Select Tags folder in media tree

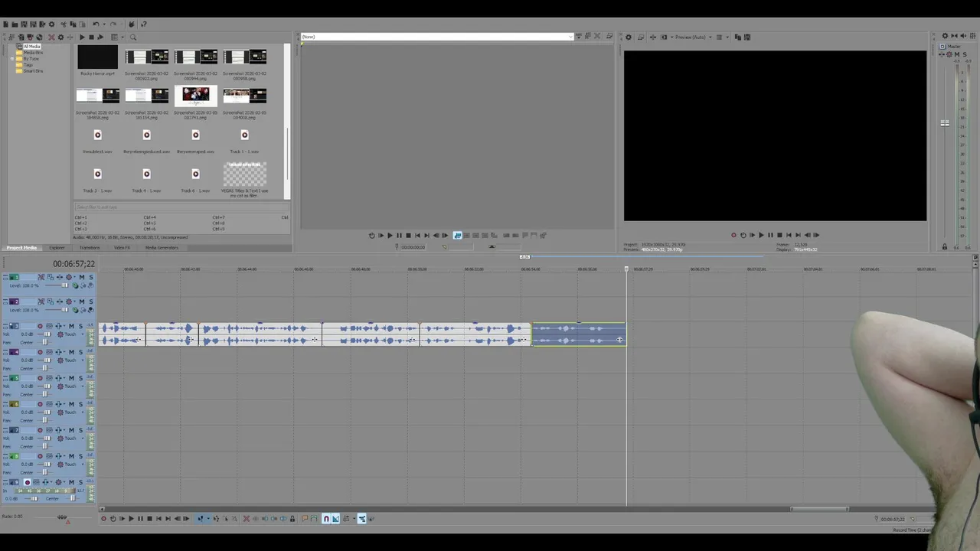point(28,65)
